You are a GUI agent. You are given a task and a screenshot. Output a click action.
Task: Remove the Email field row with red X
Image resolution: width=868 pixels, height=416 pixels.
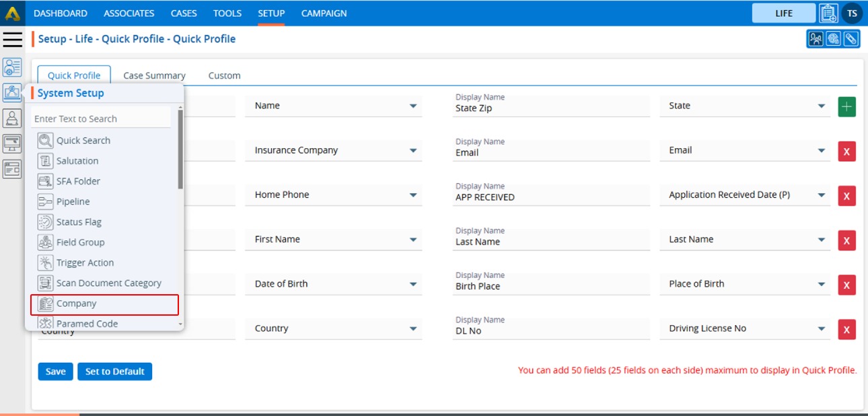coord(846,151)
